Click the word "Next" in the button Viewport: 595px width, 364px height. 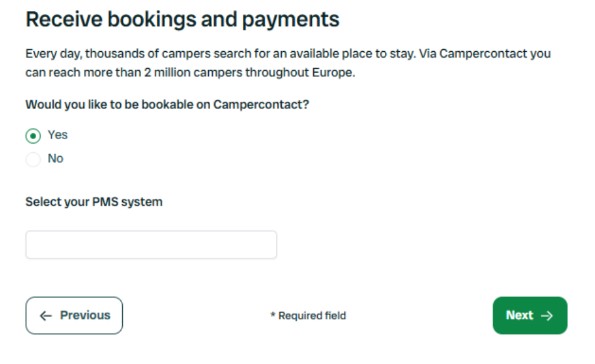[x=519, y=315]
